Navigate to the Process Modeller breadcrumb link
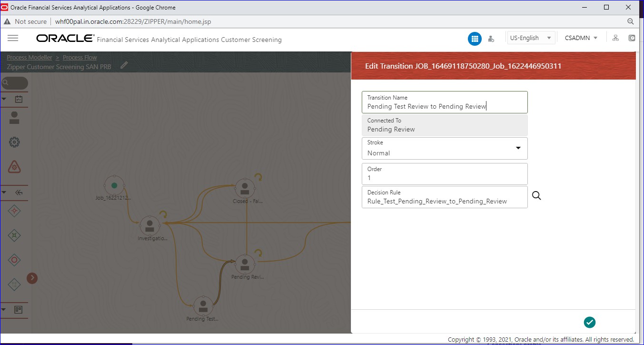Screen dimensions: 644x345 30,57
